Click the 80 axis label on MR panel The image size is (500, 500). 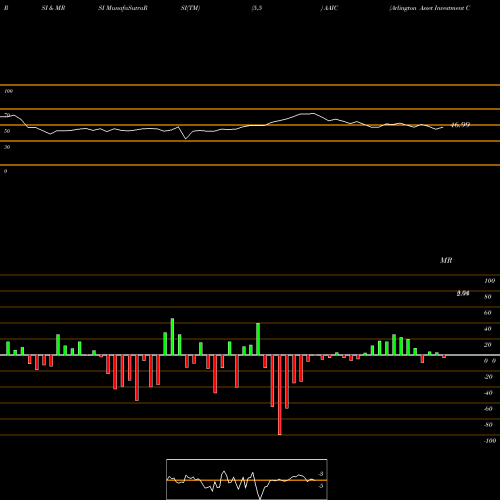[x=488, y=297]
